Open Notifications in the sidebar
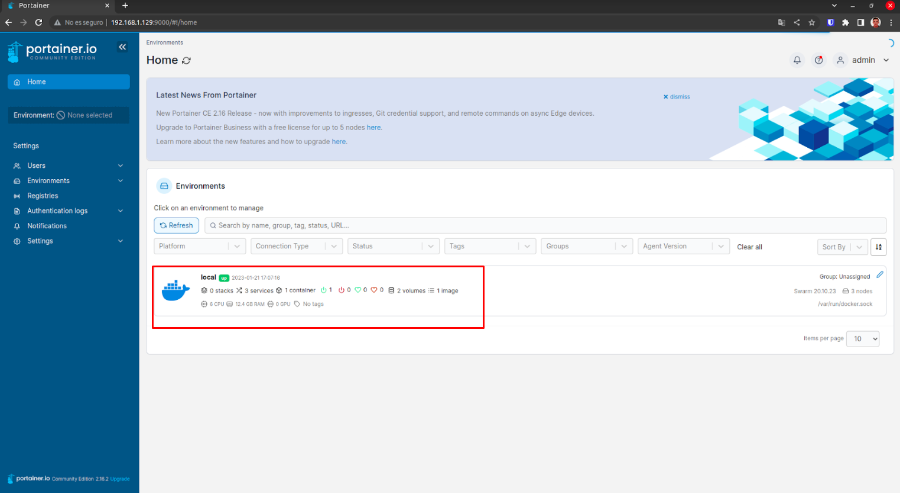Viewport: 903px width, 502px height. click(x=47, y=226)
